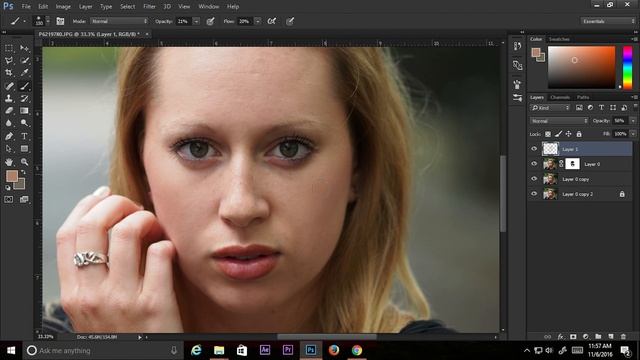Change screen mode icon in toolbox
Viewport: 640px width, 360px height.
pos(24,200)
